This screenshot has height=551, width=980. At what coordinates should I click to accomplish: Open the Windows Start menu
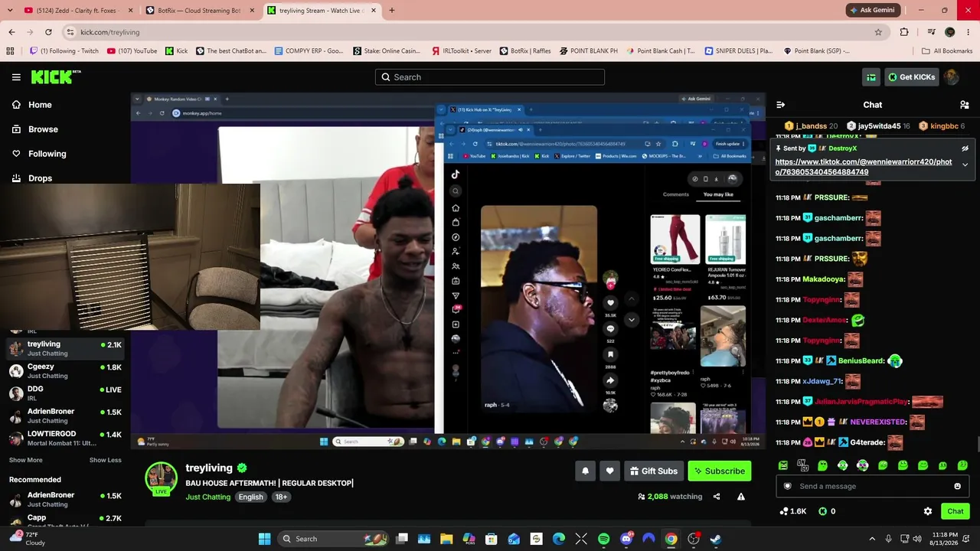[264, 539]
